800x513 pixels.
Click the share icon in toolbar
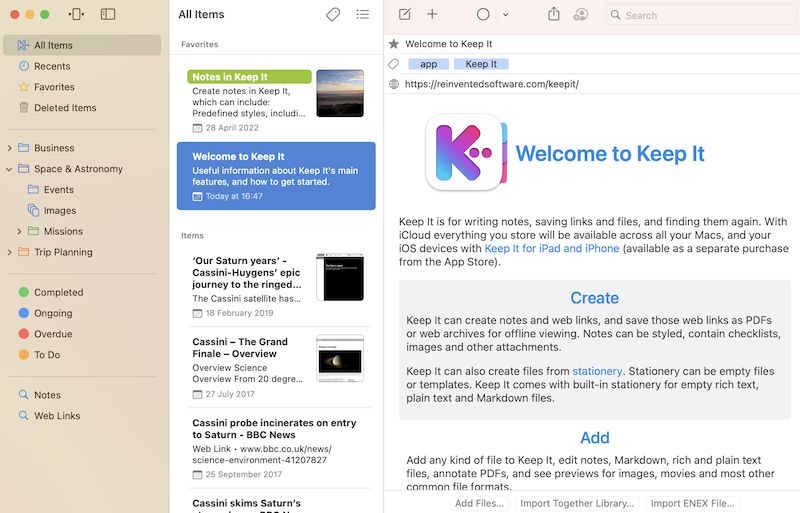(554, 14)
